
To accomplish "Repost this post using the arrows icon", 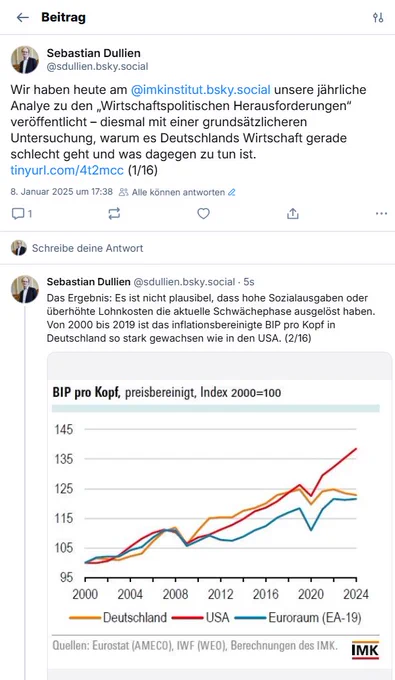I will 114,213.
